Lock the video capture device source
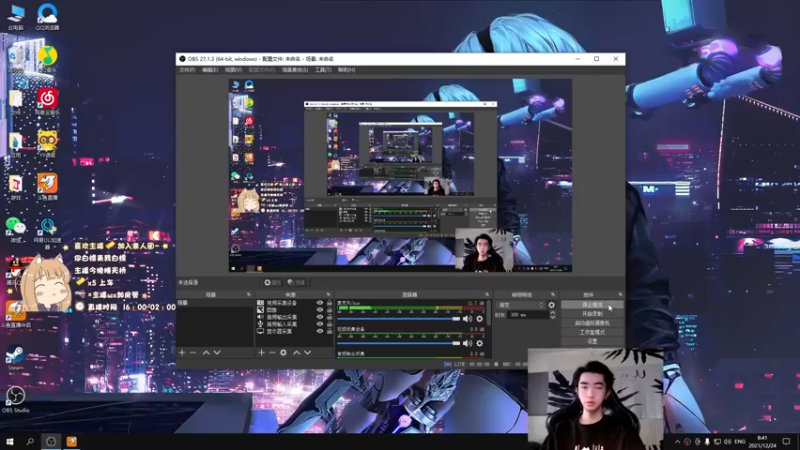The width and height of the screenshot is (800, 450). point(330,303)
